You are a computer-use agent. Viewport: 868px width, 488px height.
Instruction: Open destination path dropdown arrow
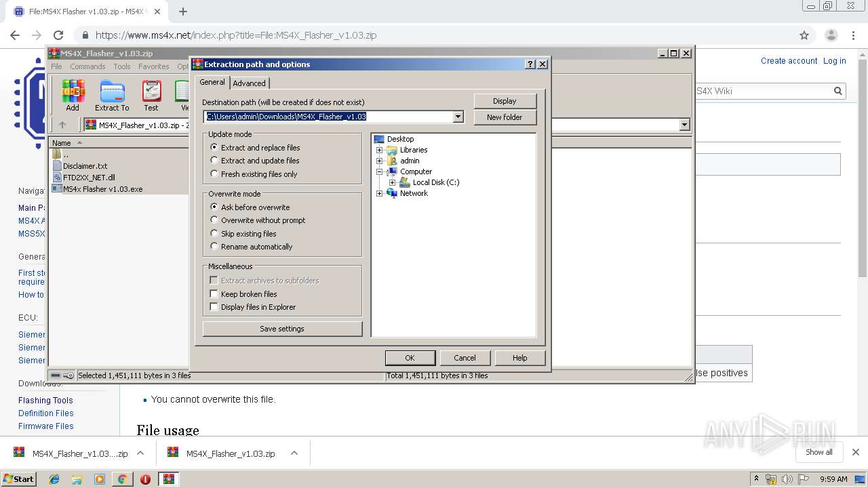(458, 117)
